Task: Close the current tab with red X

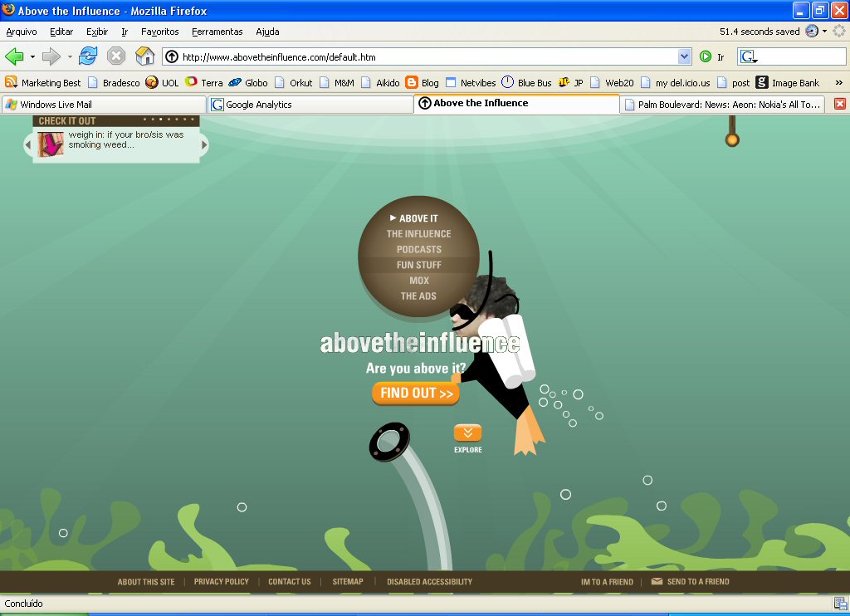Action: (x=840, y=104)
